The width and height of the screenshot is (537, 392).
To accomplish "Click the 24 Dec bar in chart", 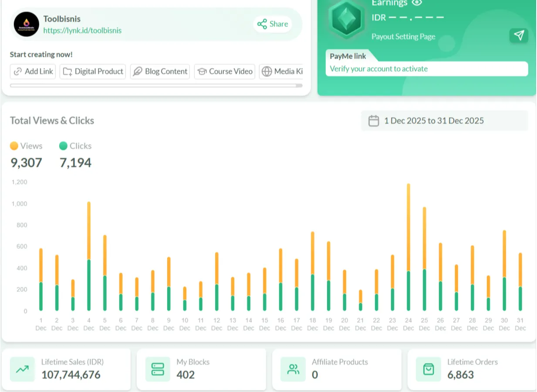I will click(x=409, y=247).
